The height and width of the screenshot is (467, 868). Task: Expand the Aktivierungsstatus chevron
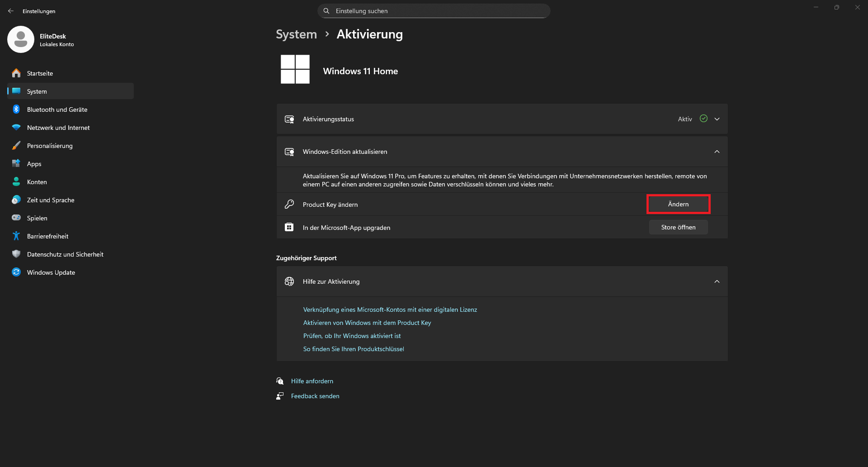click(717, 119)
